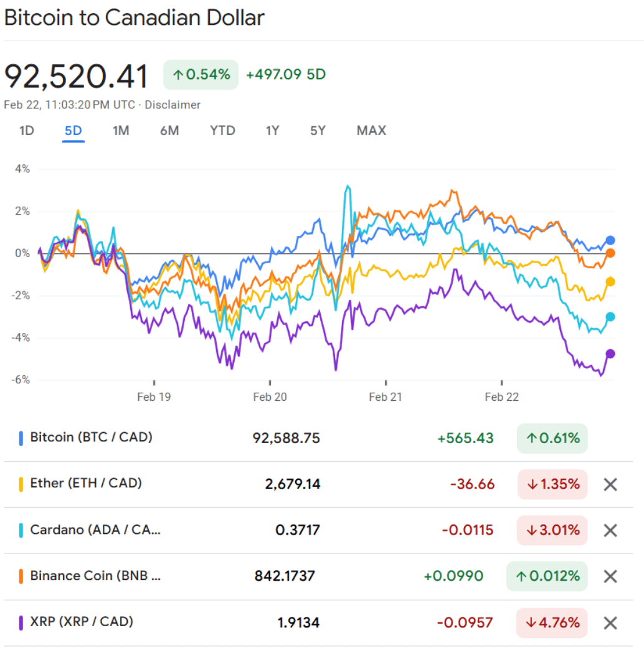Click the purple XRP endpoint dot on chart
This screenshot has height=656, width=644.
click(x=610, y=354)
